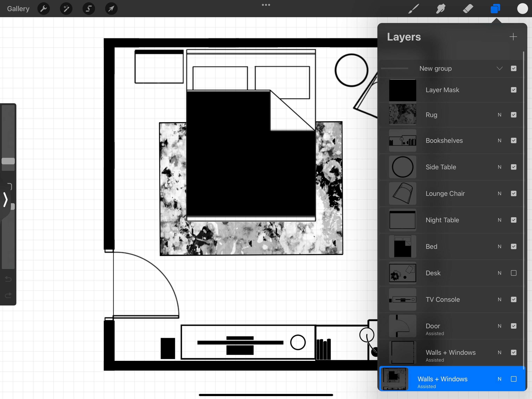Tap the undo arrow in the sidebar

point(8,279)
